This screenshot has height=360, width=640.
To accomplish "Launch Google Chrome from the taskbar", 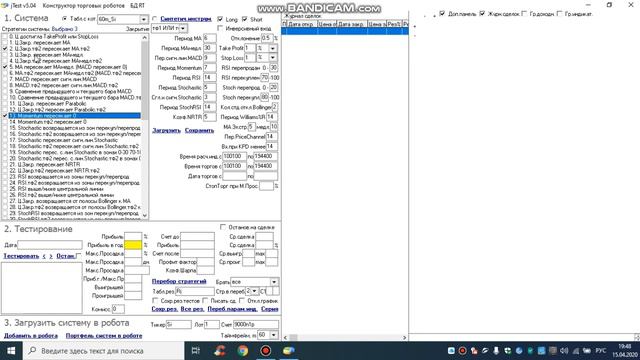I will (x=242, y=351).
